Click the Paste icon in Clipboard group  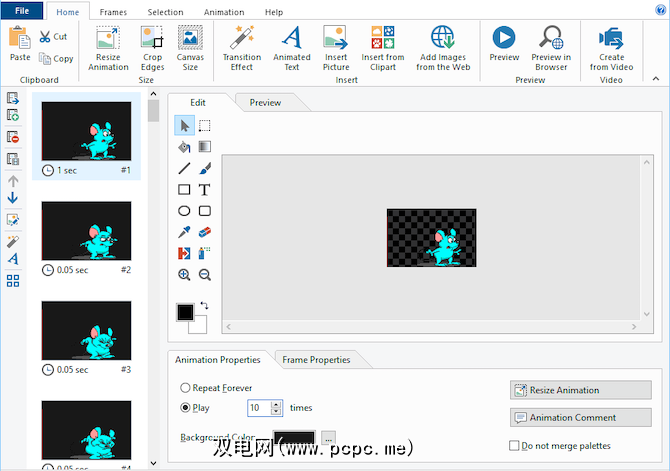pos(20,38)
